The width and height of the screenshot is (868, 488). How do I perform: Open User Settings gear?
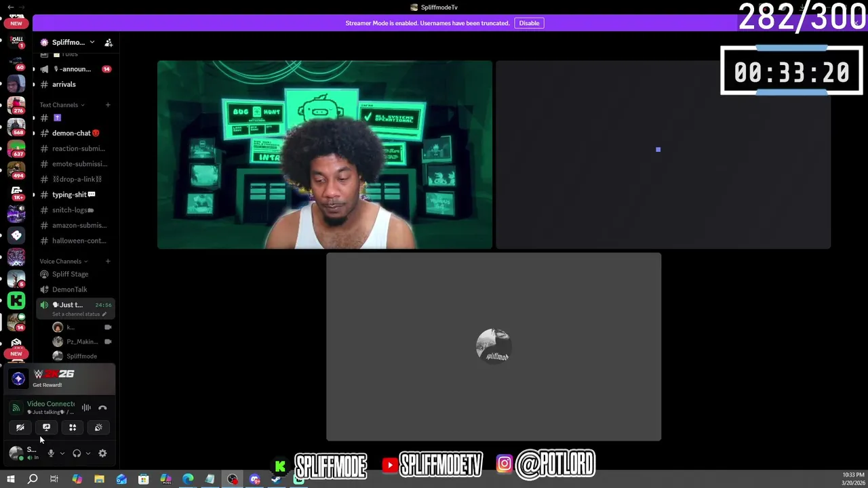pos(102,453)
